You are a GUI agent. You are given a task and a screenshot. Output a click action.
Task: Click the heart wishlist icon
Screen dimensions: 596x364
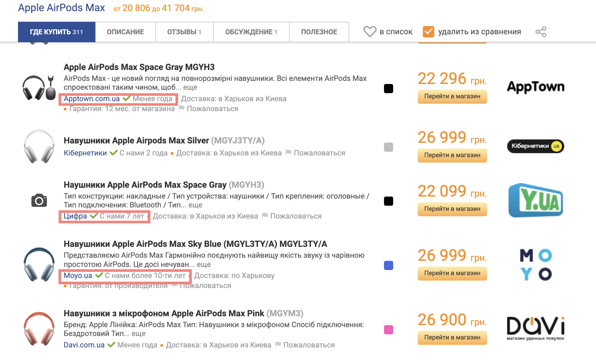pyautogui.click(x=370, y=32)
